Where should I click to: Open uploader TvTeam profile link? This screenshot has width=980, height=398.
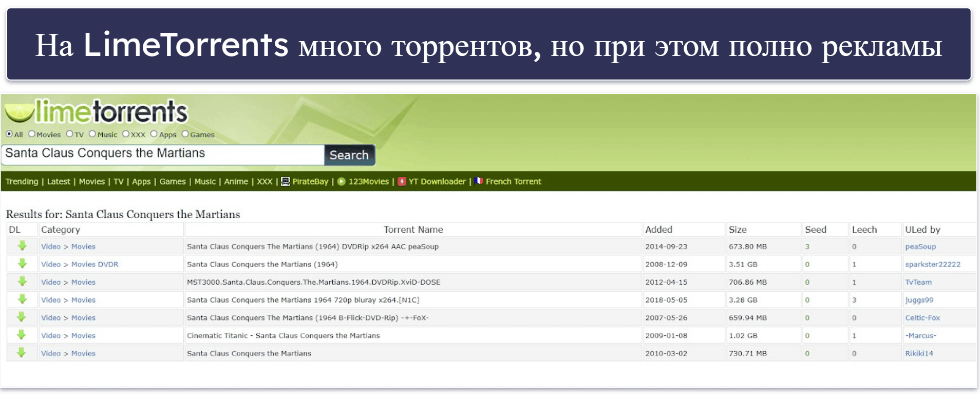[918, 282]
